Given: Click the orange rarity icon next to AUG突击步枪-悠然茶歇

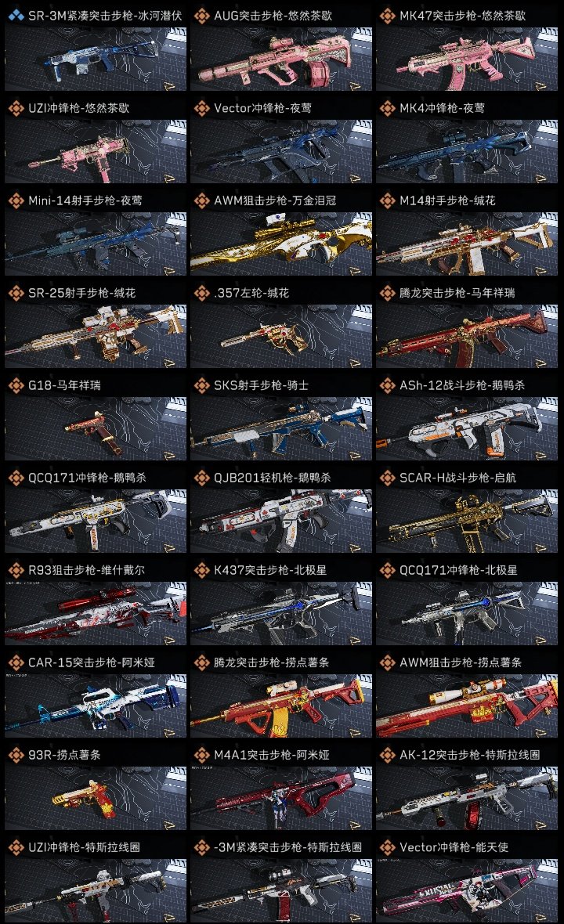Looking at the screenshot, I should click(201, 16).
